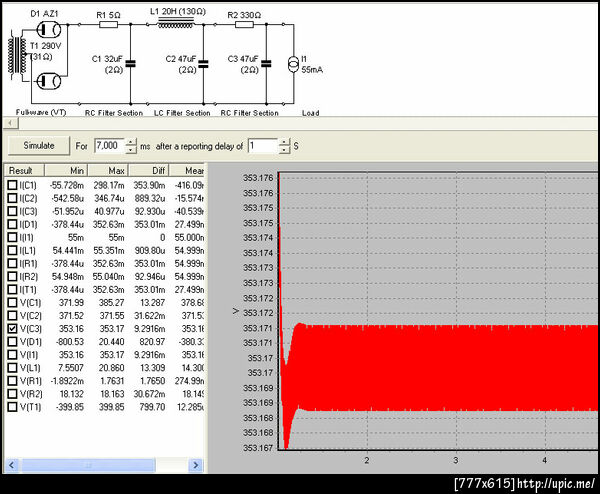Select the C3 47uF capacitor symbol
The image size is (600, 494).
266,64
